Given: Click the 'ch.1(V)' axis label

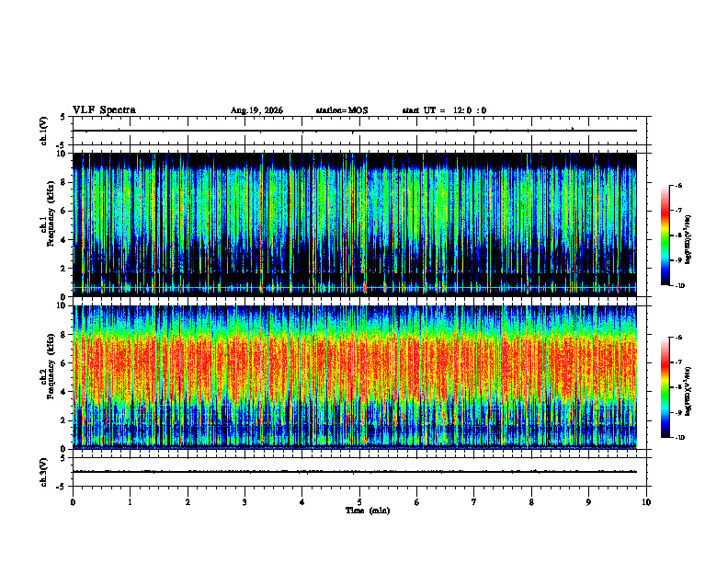Looking at the screenshot, I should click(x=44, y=131).
